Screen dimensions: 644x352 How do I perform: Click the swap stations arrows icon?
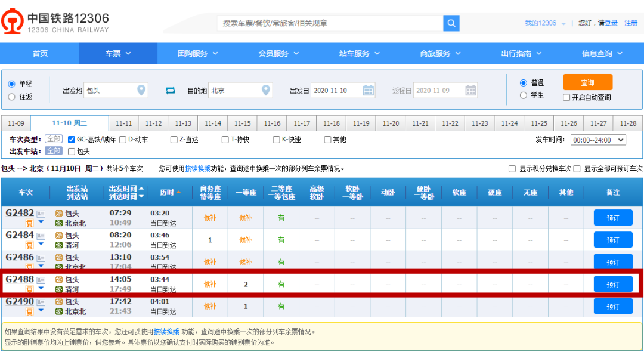coord(171,91)
